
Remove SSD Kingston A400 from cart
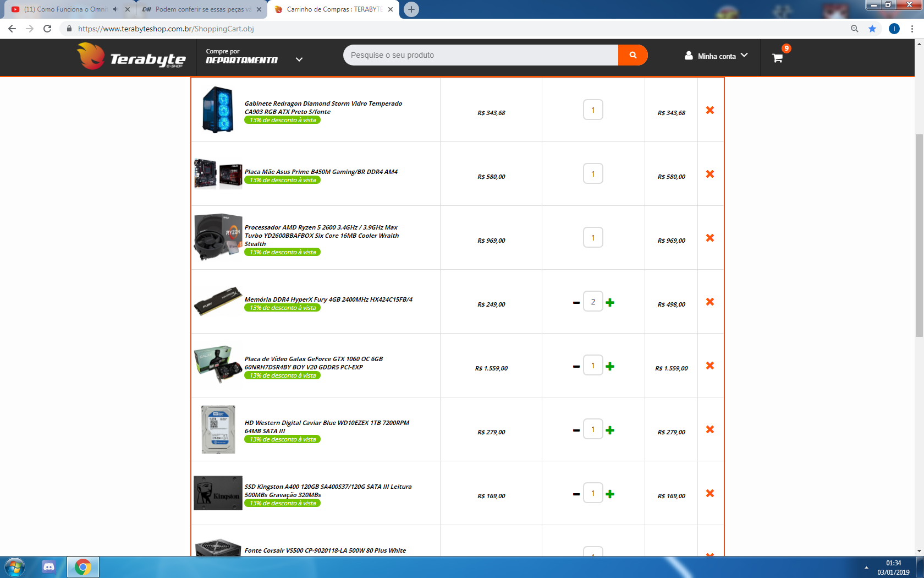click(710, 493)
